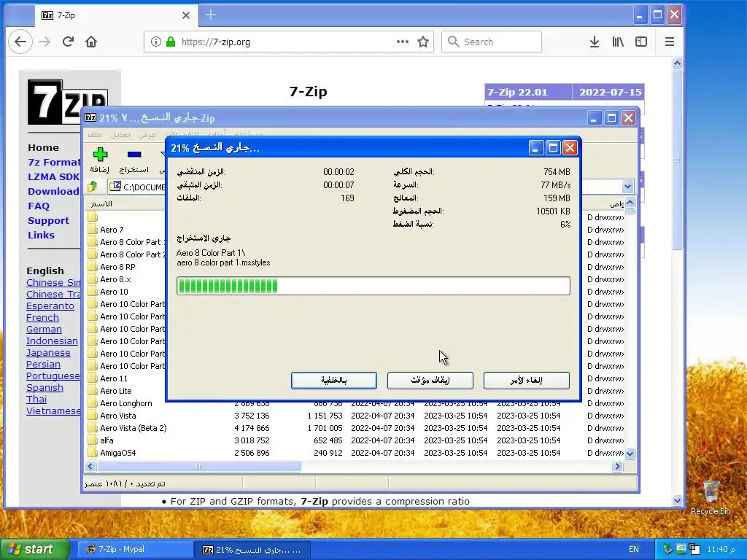Open the FAQ link in site navigation
Screen dimensions: 747x560
(39, 206)
